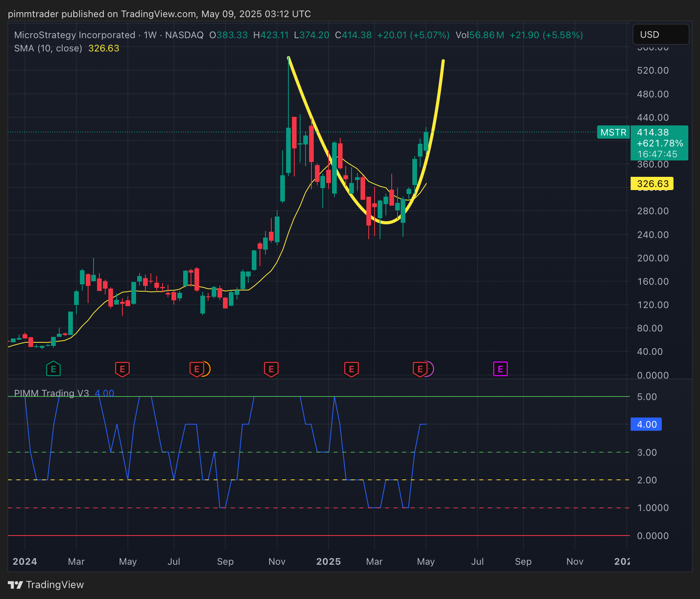Click the 280.00 price axis label
This screenshot has height=599, width=700.
(x=653, y=211)
